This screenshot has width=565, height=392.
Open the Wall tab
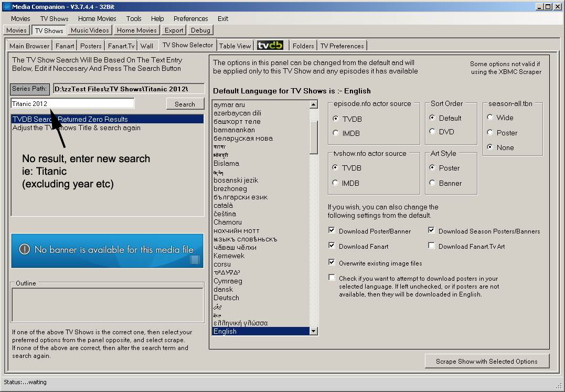click(x=147, y=46)
